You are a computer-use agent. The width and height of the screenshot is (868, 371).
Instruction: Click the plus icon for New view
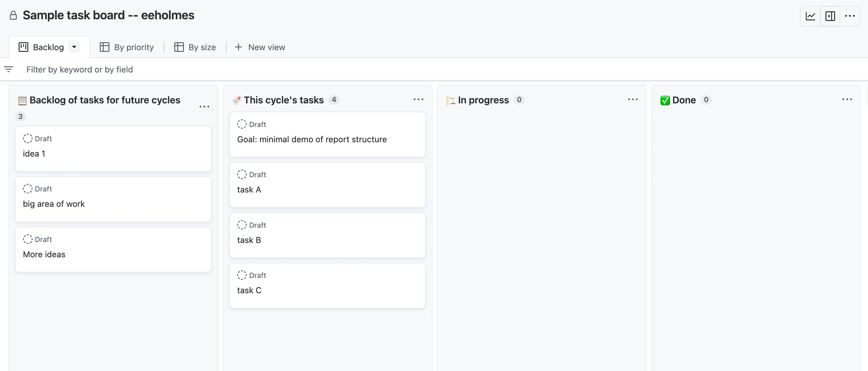pyautogui.click(x=238, y=47)
